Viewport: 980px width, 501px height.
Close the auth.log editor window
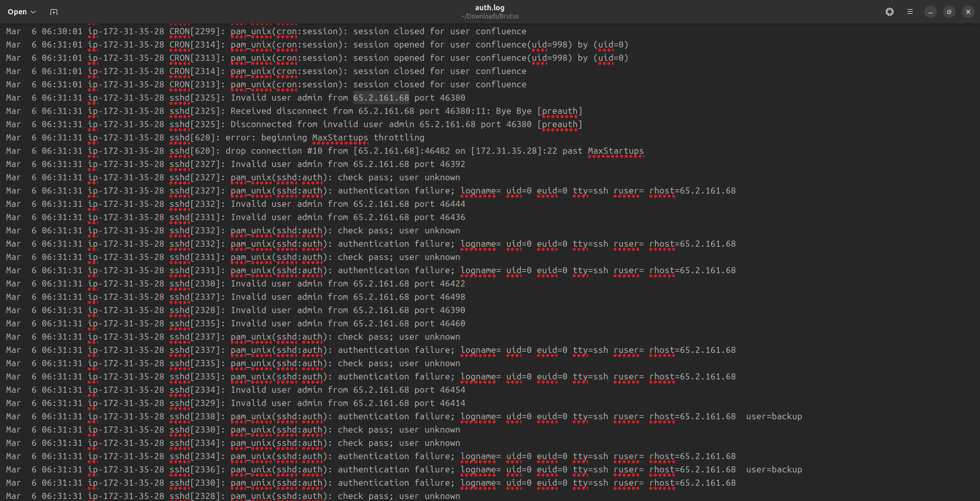pos(968,12)
